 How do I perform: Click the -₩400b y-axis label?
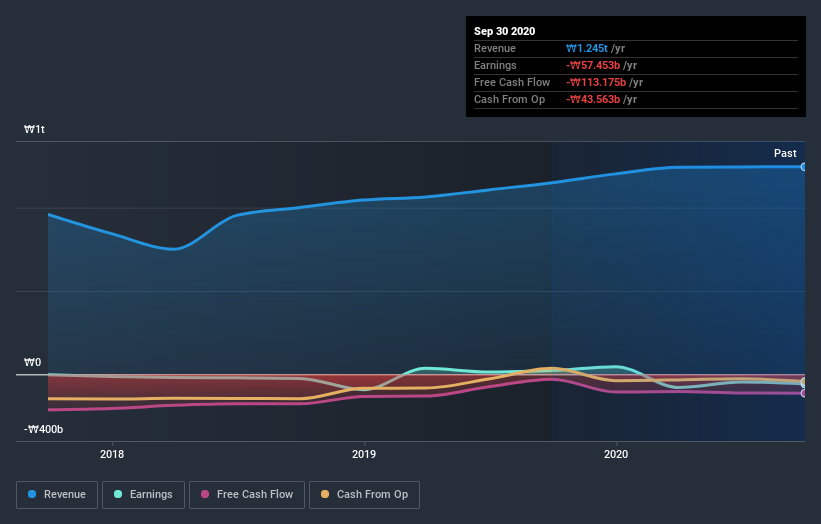[x=43, y=429]
